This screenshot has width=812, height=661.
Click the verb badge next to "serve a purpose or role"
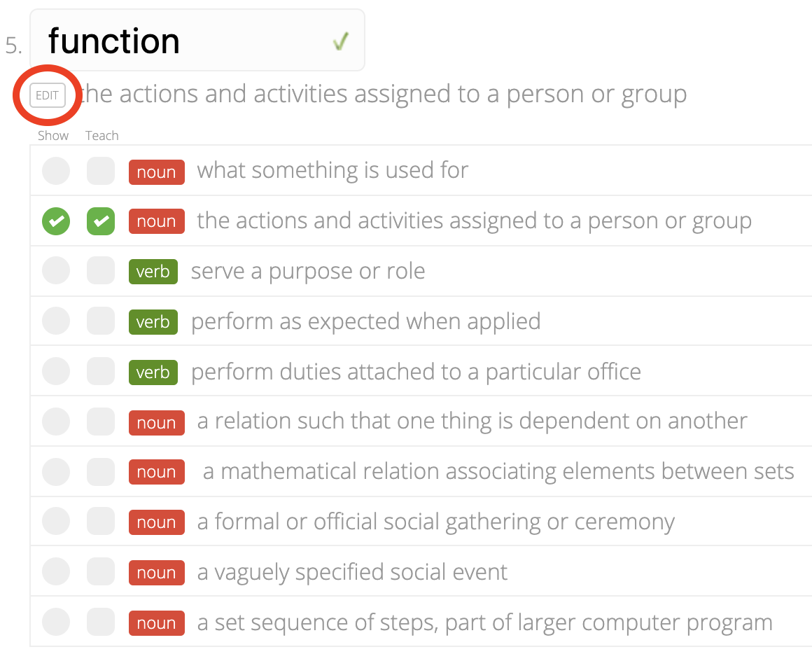tap(153, 271)
